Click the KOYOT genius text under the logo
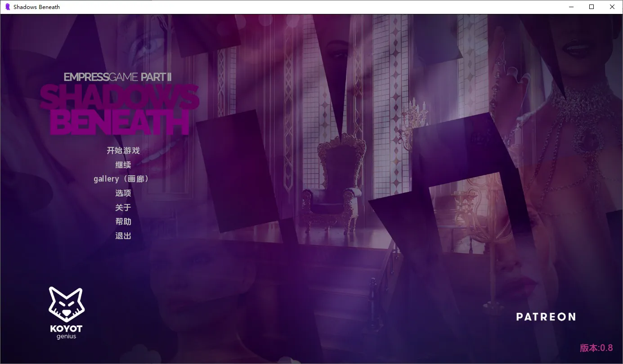Viewport: 623px width, 364px height. (66, 332)
